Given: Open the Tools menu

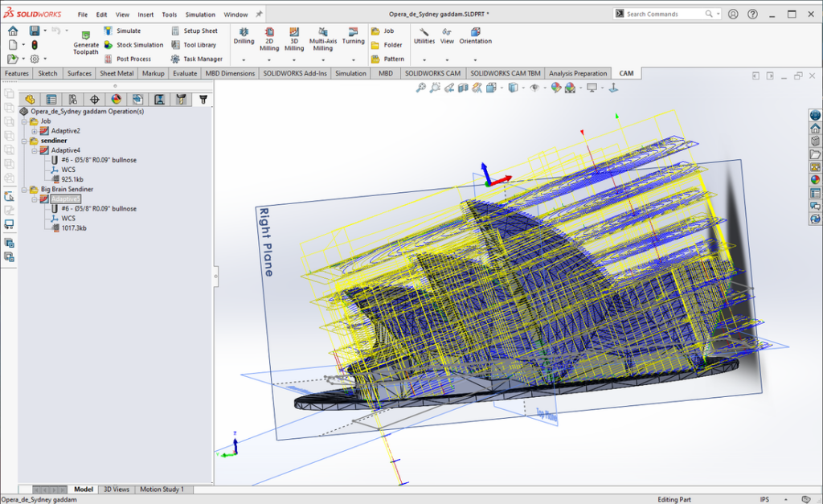Looking at the screenshot, I should (x=170, y=14).
